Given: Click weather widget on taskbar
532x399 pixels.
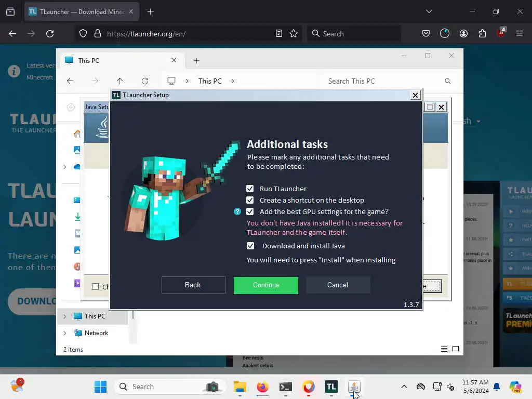Looking at the screenshot, I should click(17, 386).
